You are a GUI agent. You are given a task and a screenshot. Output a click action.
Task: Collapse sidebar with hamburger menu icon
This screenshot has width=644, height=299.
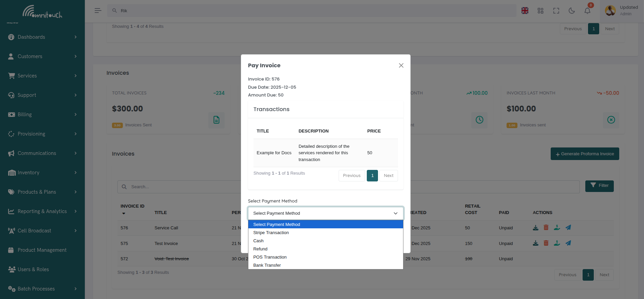(98, 11)
